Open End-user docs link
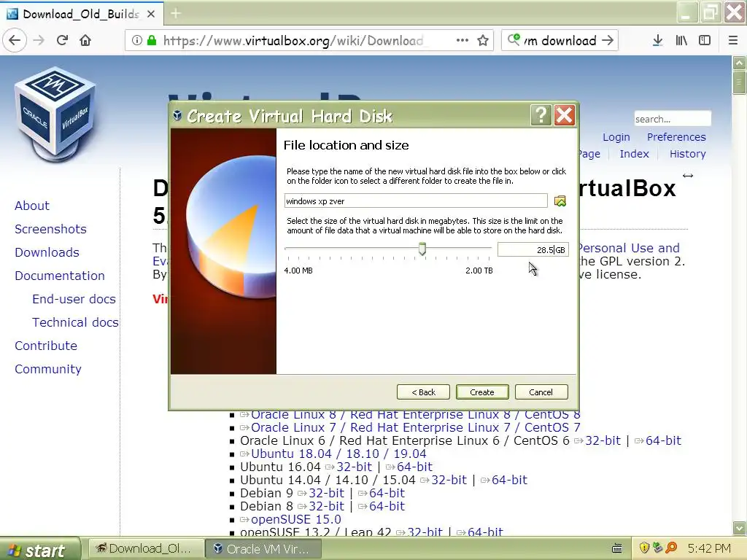 click(74, 299)
